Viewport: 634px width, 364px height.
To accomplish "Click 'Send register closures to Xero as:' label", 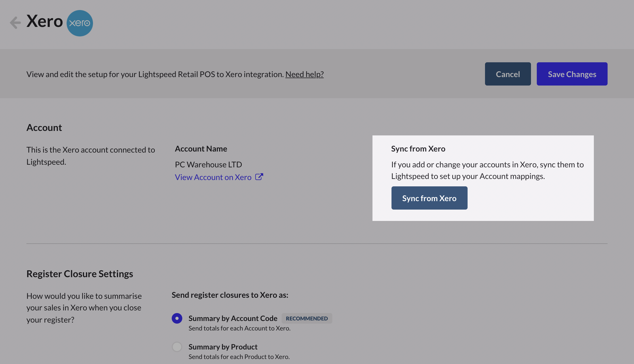I will (230, 295).
